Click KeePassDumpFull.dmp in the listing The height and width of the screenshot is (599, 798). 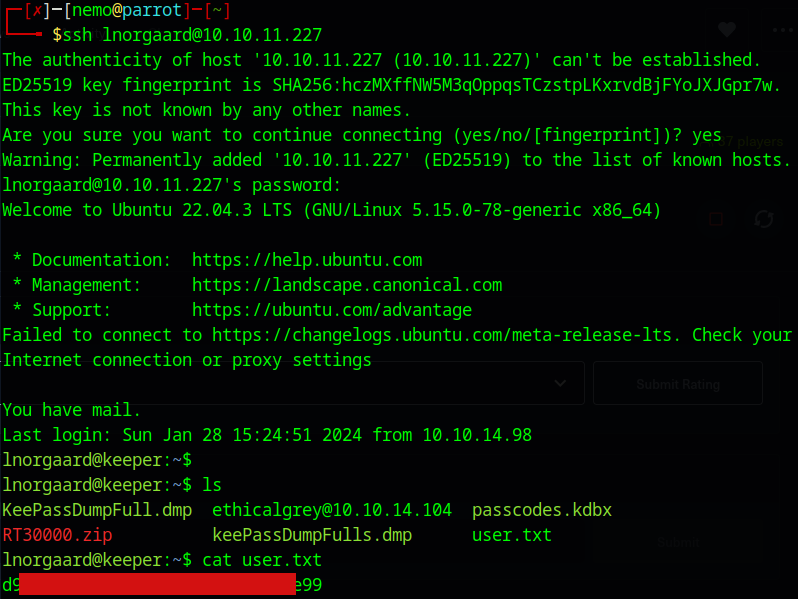pyautogui.click(x=97, y=510)
